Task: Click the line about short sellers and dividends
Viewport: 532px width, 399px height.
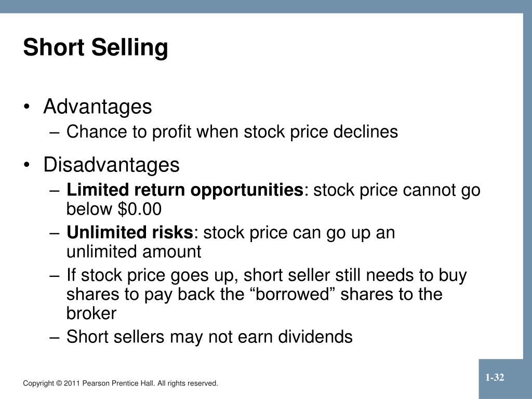Action: (209, 337)
